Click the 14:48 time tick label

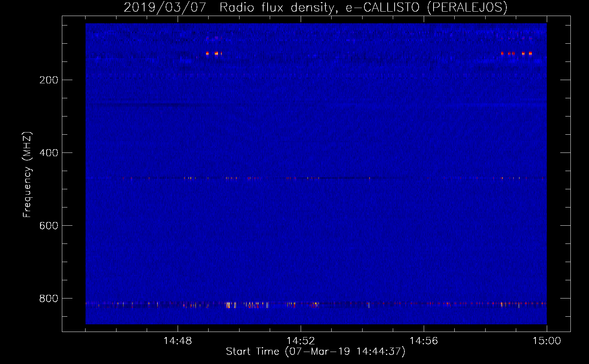178,341
